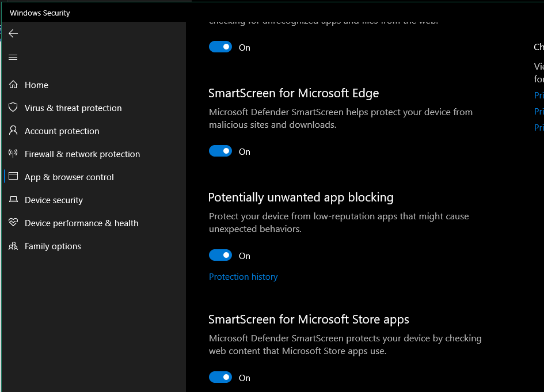
Task: Click the third truncated blue link at right edge
Action: [539, 128]
